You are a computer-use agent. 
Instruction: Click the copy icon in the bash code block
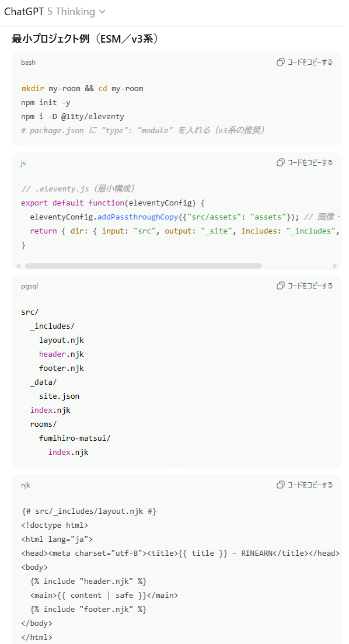click(x=281, y=62)
